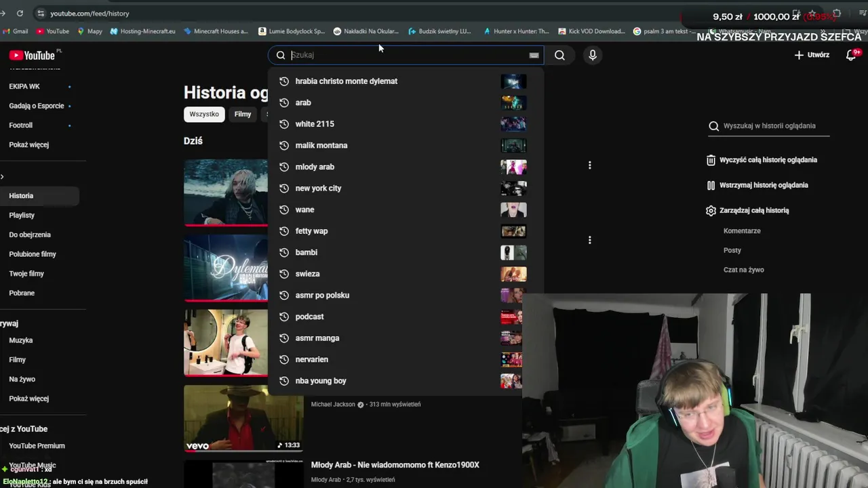868x488 pixels.
Task: Click the clock icon next to 'fetty wap'
Action: click(284, 231)
